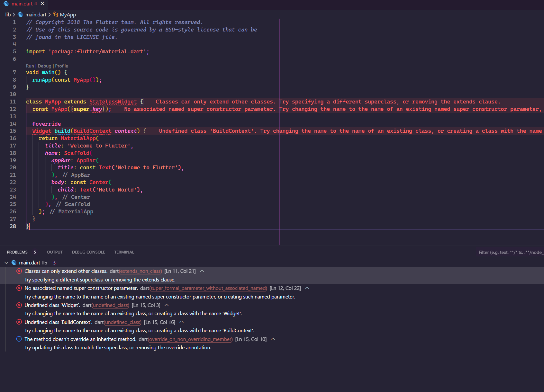
Task: Click 'lib' in the breadcrumb path
Action: [x=8, y=14]
